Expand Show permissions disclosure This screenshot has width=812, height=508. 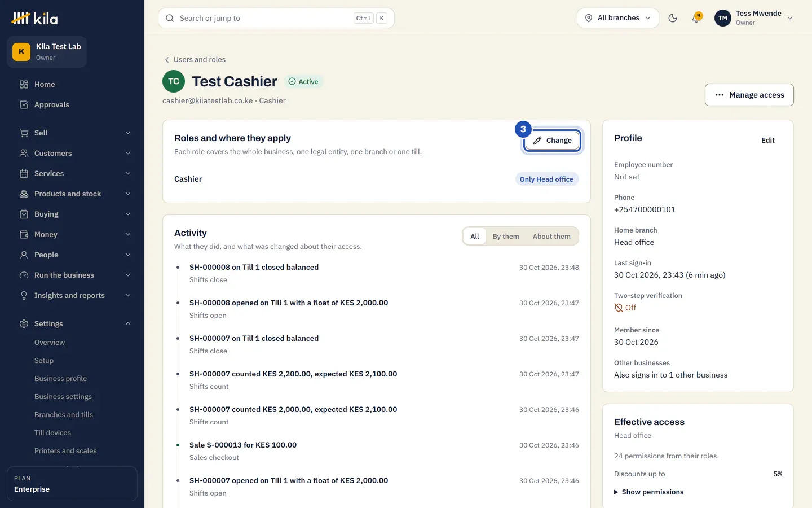pyautogui.click(x=649, y=492)
